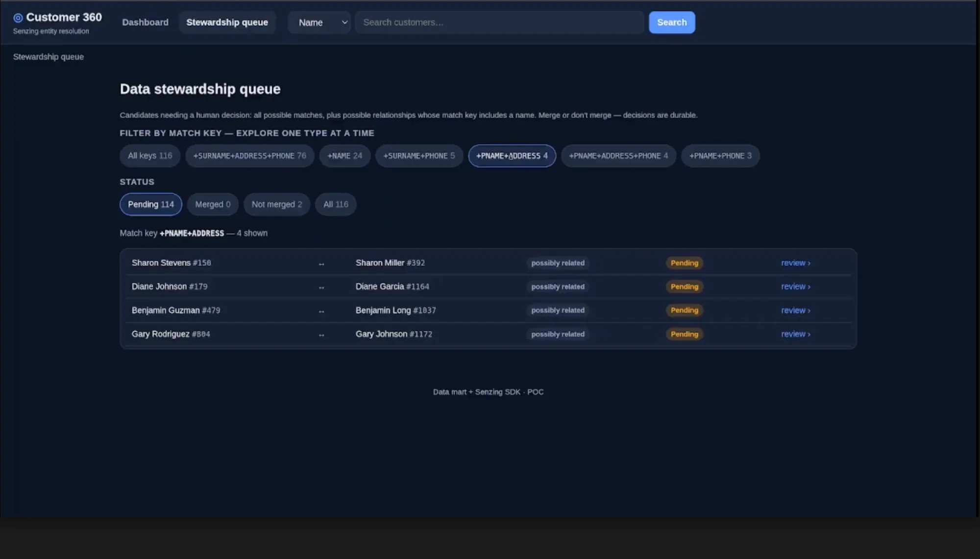Click Diane Johnson #179 name
This screenshot has height=559, width=980.
tap(170, 287)
